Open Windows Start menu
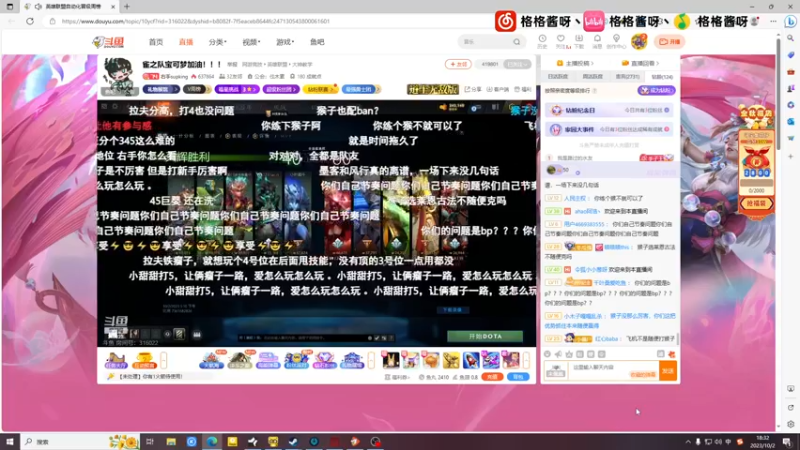This screenshot has height=450, width=800. tap(10, 441)
